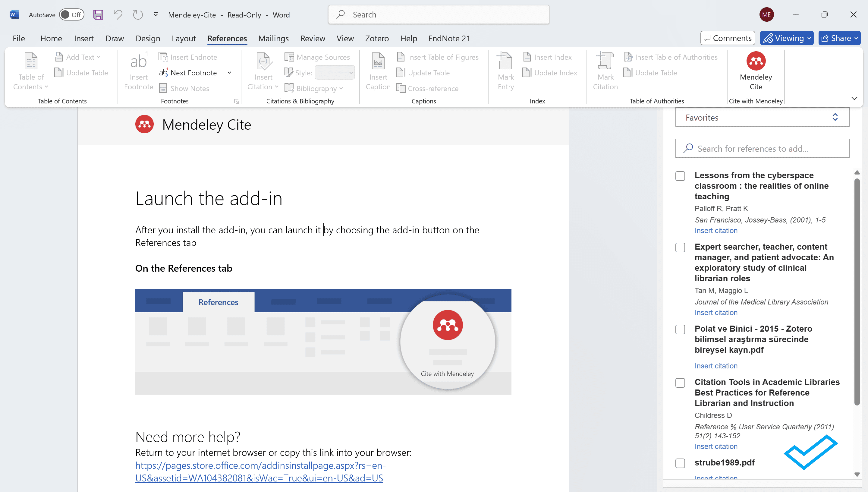Screen dimensions: 868x492
Task: Insert citation for Tan M, Maggio L
Action: 716,313
